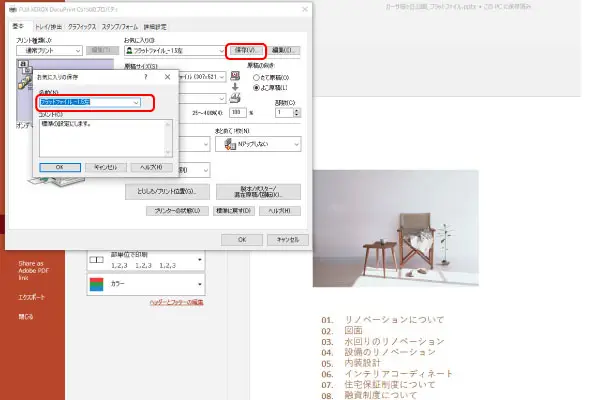Click the text 03. 水回りのリノベーション in the preview
The height and width of the screenshot is (400, 600).
383,341
